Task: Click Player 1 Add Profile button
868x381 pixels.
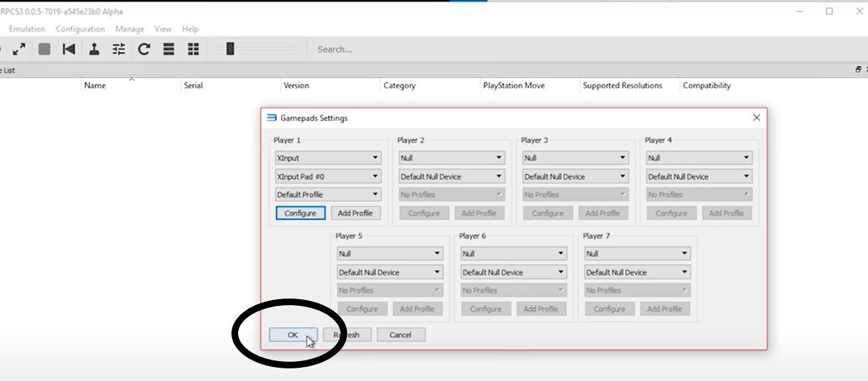Action: click(355, 213)
